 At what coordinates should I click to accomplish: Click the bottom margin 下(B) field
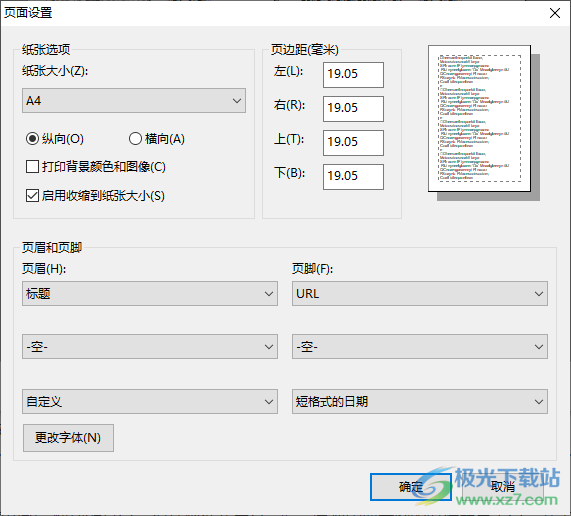[353, 177]
